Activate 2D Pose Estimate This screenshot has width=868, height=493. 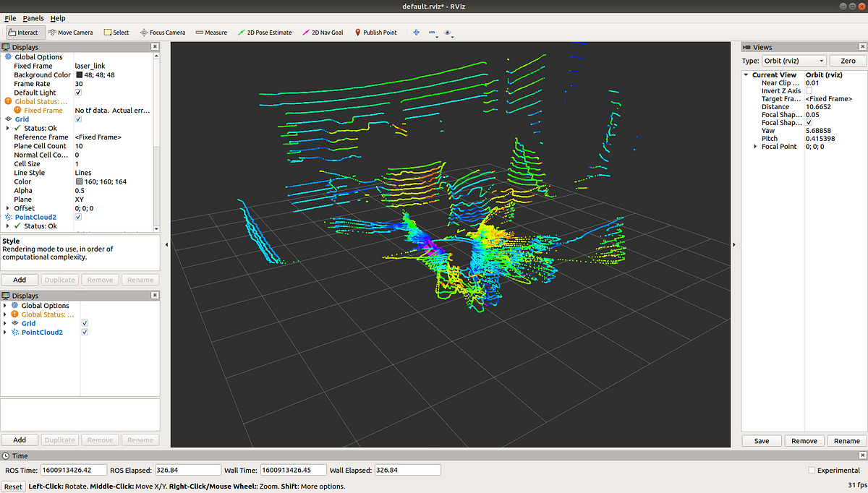tap(263, 32)
